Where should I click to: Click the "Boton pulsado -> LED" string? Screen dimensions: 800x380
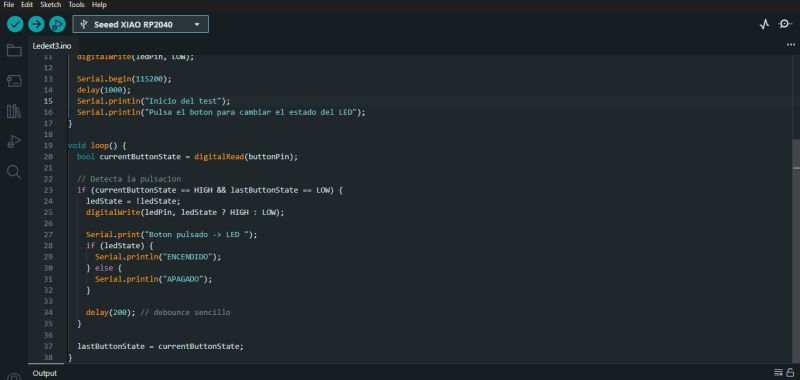[x=199, y=235]
